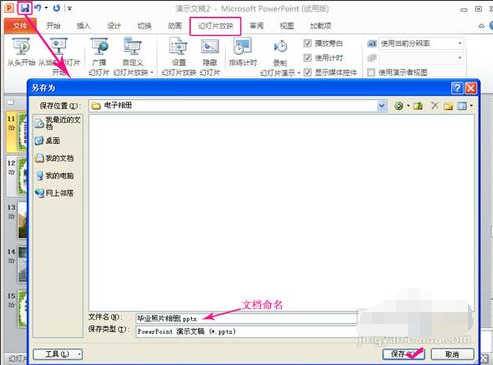Click the File name (文件名) input field
This screenshot has height=365, width=493.
[247, 319]
